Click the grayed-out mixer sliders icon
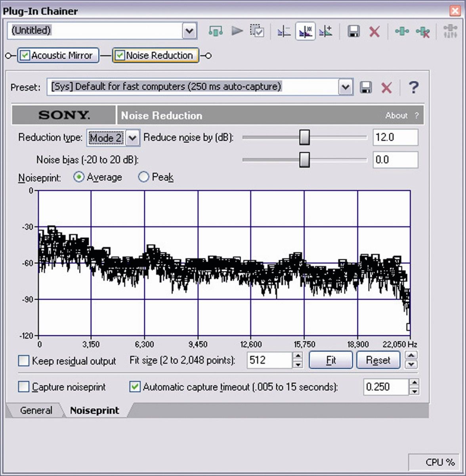The image size is (466, 476). tap(450, 31)
